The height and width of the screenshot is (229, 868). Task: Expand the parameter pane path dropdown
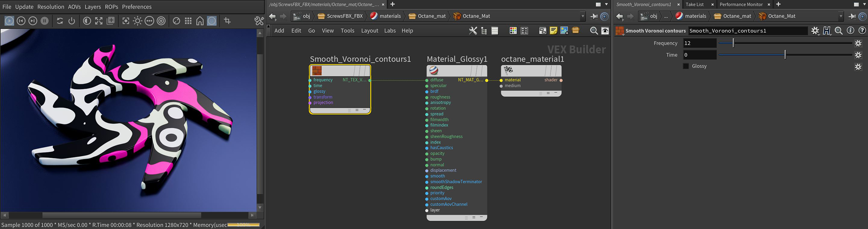tap(840, 16)
